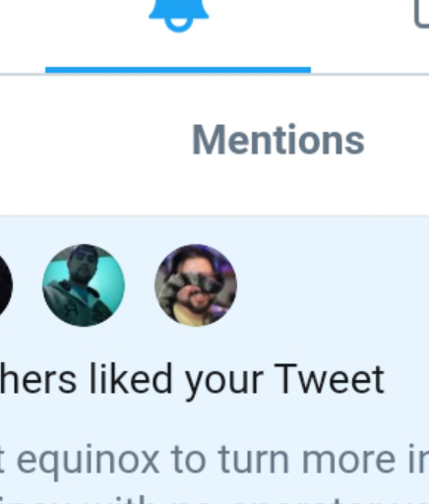This screenshot has width=429, height=504.
Task: Click the blue Notifications bell icon
Action: [x=179, y=15]
